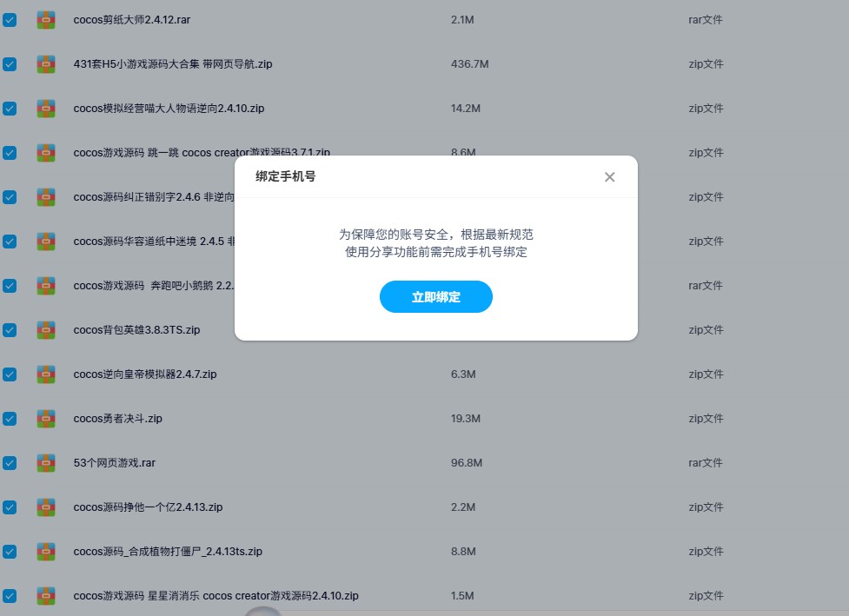Toggle checkbox for 跳一跳 cocos creator file
The width and height of the screenshot is (849, 616).
10,153
